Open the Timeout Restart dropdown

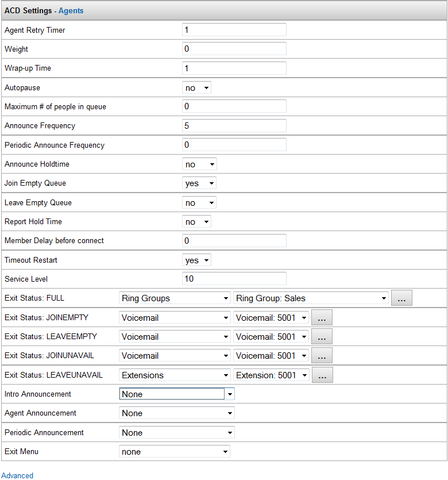[197, 260]
